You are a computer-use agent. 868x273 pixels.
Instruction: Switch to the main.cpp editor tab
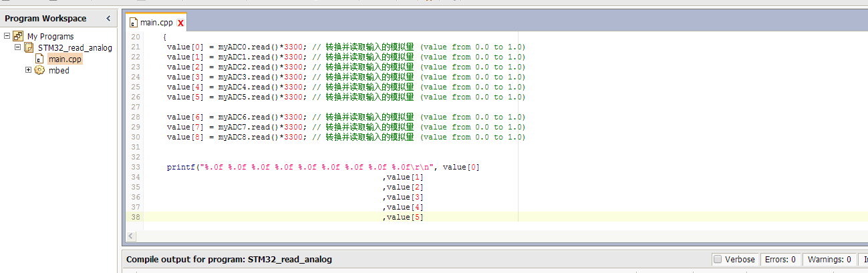click(157, 23)
